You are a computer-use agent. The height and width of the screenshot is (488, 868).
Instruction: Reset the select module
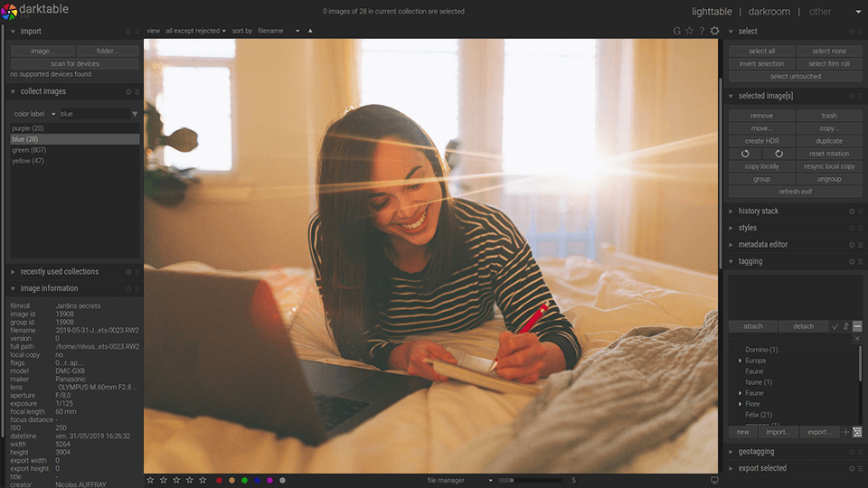(x=852, y=32)
